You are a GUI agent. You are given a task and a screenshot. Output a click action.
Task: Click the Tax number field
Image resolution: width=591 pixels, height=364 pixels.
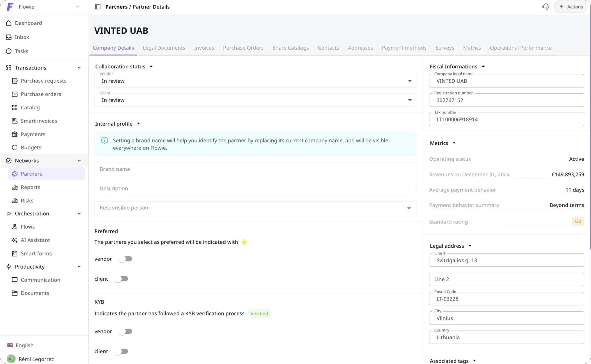point(506,119)
